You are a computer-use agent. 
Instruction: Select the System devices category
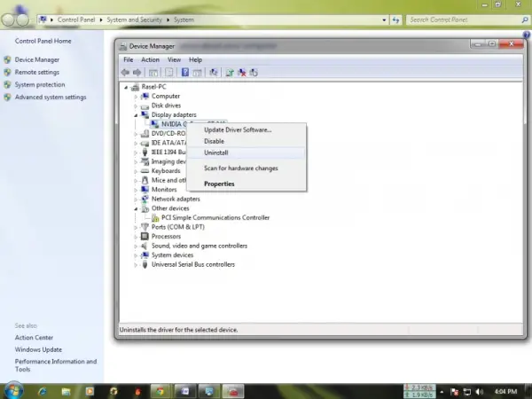[x=172, y=255]
